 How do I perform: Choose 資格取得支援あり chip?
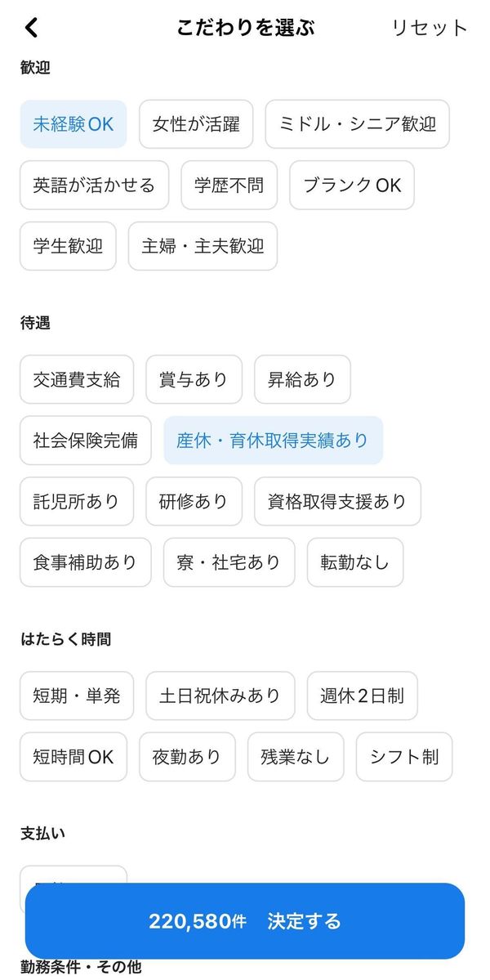point(338,501)
